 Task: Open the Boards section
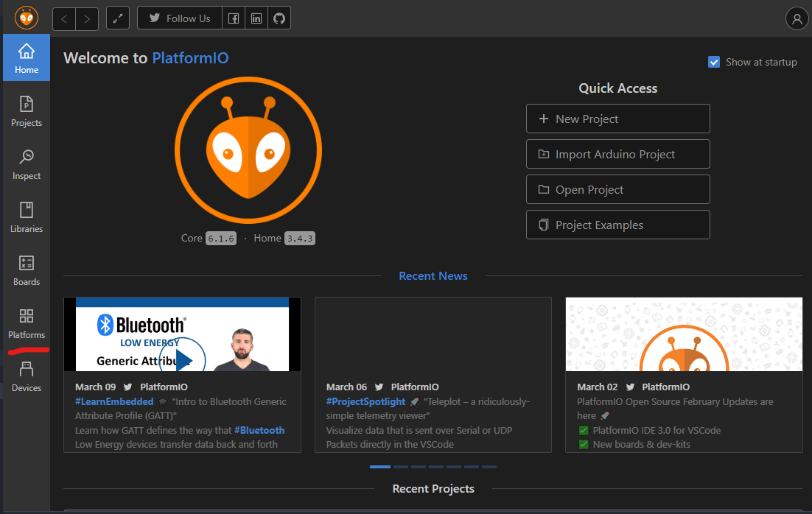(x=27, y=270)
